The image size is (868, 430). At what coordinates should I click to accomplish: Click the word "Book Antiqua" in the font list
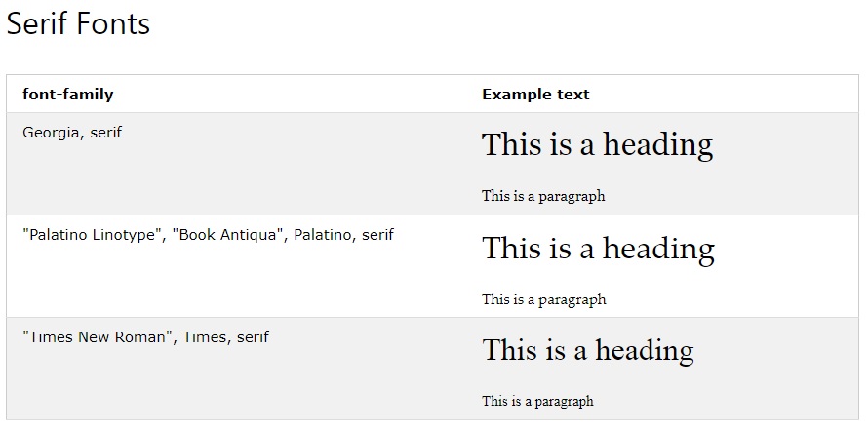click(227, 235)
